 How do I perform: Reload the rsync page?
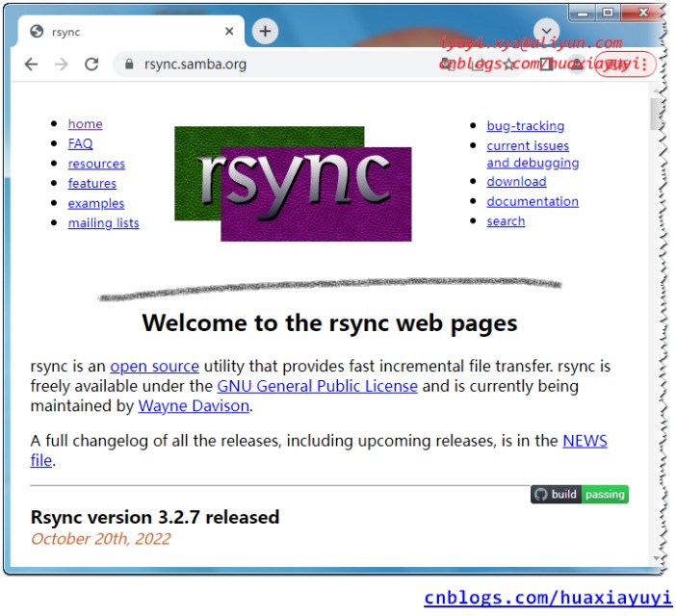(x=91, y=64)
